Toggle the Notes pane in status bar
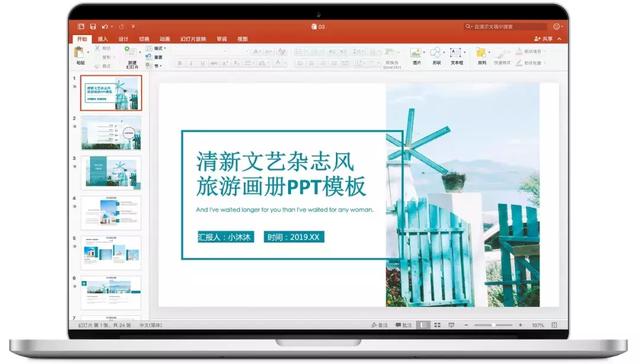The width and height of the screenshot is (640, 364). (380, 325)
